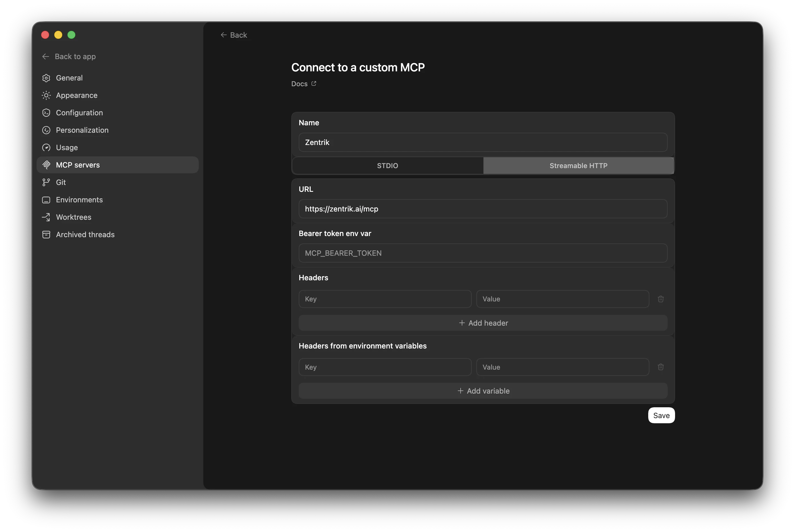Click the Bearer token env var field
This screenshot has width=795, height=532.
pyautogui.click(x=482, y=253)
